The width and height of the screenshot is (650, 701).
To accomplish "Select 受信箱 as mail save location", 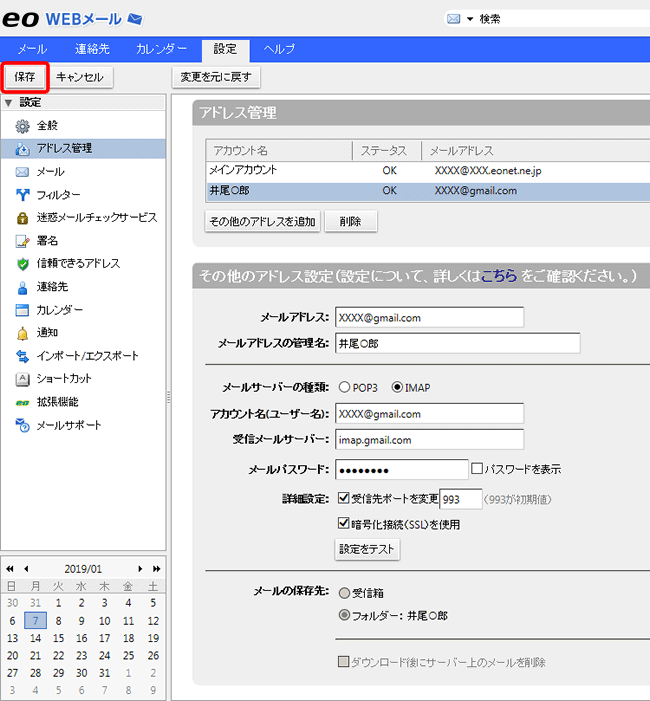I will (344, 593).
